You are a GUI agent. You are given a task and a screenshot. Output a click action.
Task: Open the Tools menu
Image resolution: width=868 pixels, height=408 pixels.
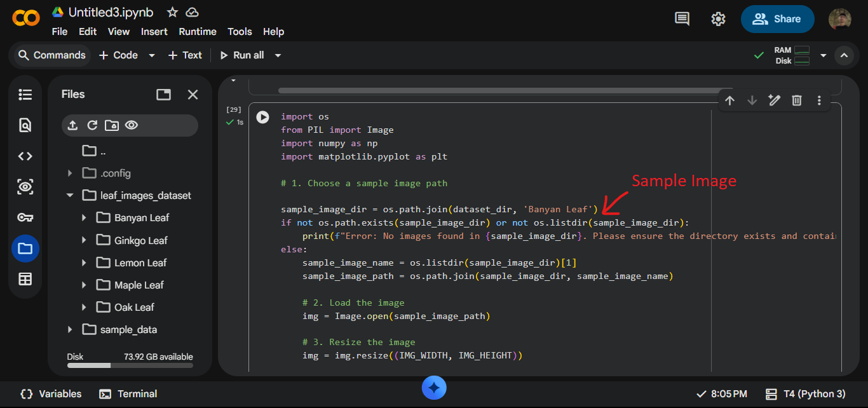pos(240,31)
